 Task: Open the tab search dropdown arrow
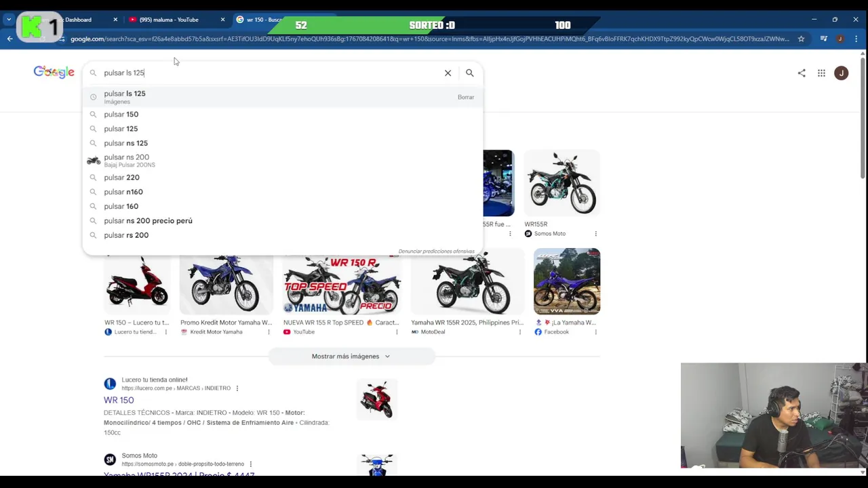click(8, 20)
